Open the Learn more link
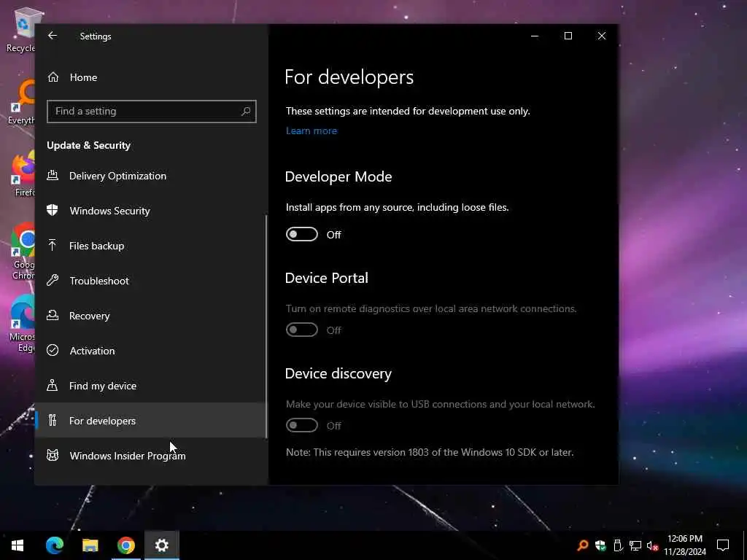 tap(311, 131)
